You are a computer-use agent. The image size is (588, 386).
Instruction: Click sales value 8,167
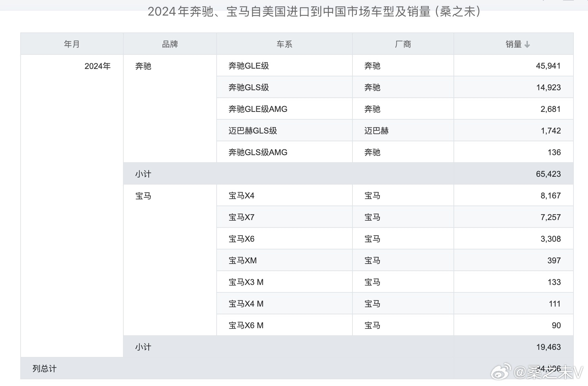(x=550, y=196)
